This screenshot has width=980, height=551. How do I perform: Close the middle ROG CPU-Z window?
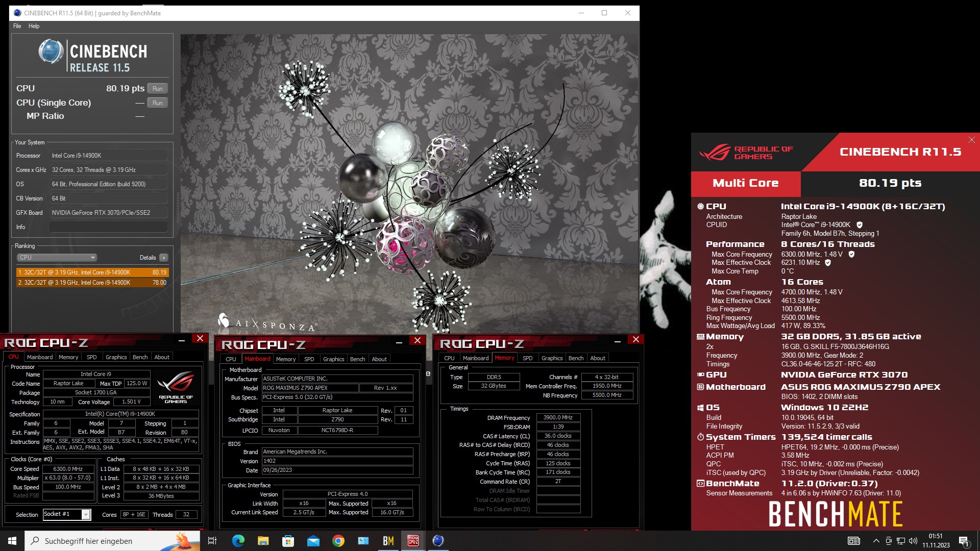coord(418,341)
